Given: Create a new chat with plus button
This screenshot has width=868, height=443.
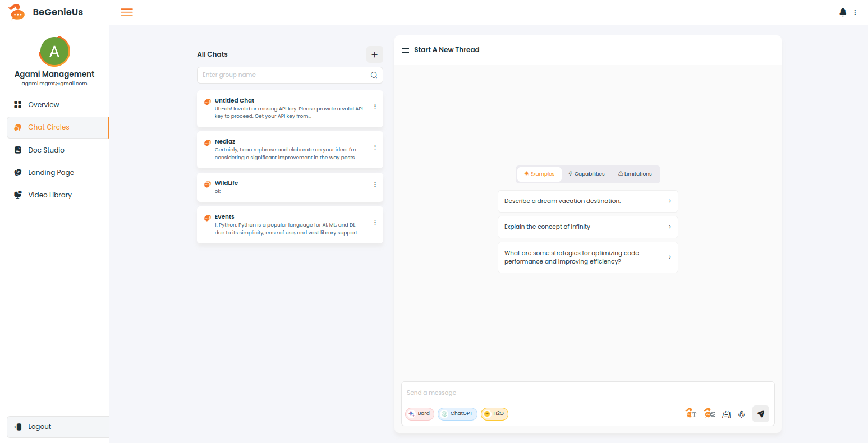Looking at the screenshot, I should tap(374, 54).
